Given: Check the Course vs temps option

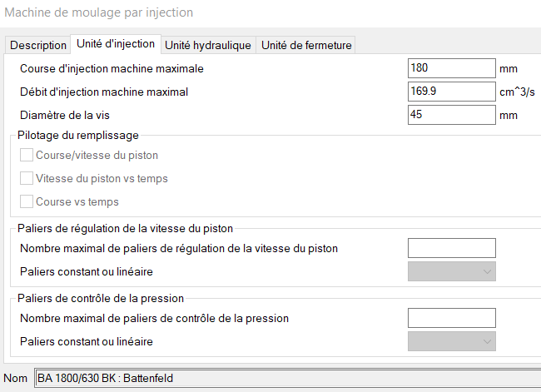Looking at the screenshot, I should 27,201.
